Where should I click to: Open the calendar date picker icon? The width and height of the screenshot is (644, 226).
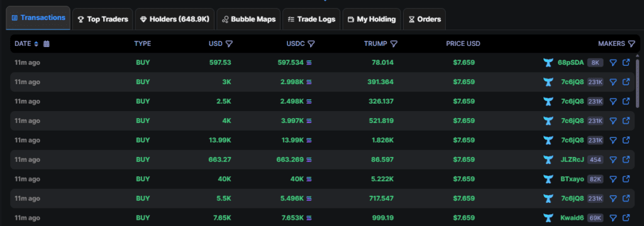click(x=47, y=44)
